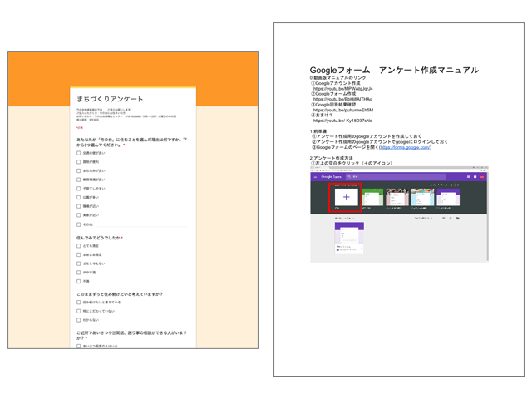The image size is (532, 399).
Task: Open the forms.google.com hyperlink in the manual
Action: tap(405, 147)
